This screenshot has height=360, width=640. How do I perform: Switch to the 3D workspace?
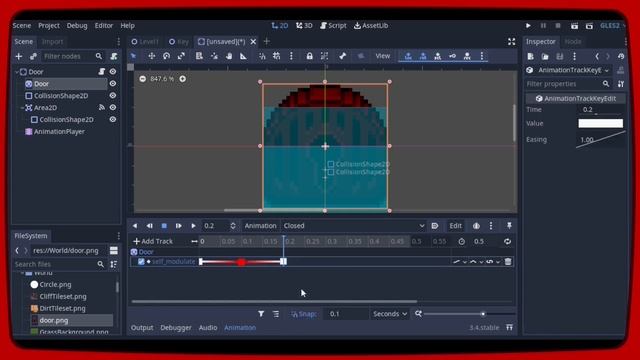(304, 25)
